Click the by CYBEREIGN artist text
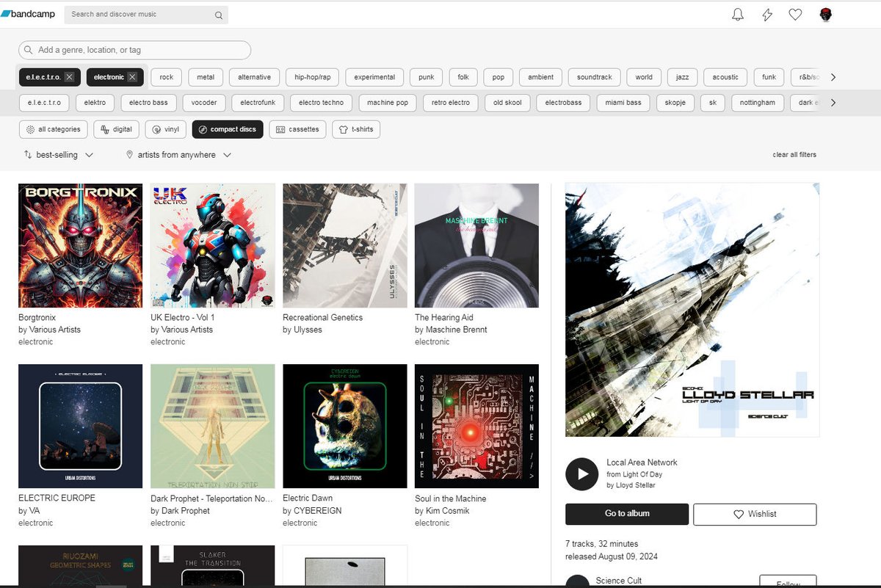The image size is (881, 588). pos(312,511)
